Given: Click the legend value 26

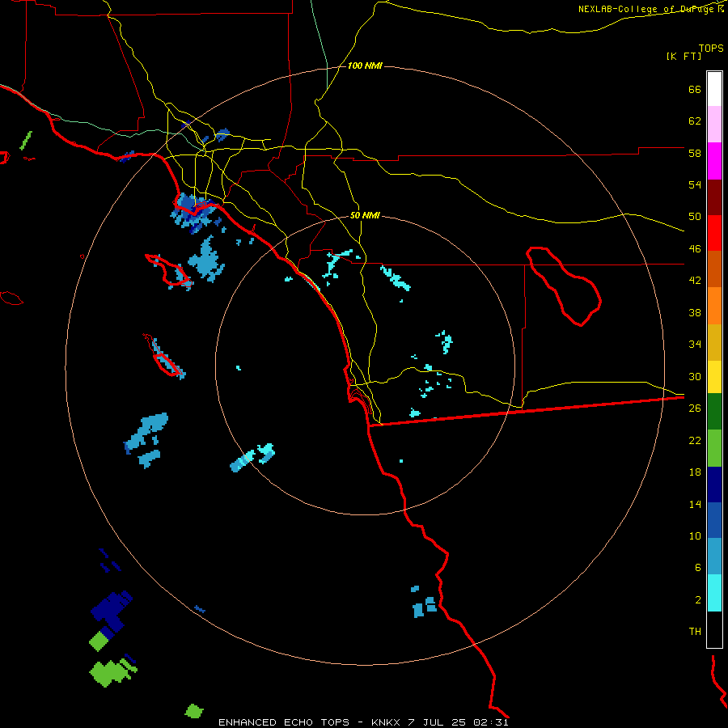Looking at the screenshot, I should 695,408.
